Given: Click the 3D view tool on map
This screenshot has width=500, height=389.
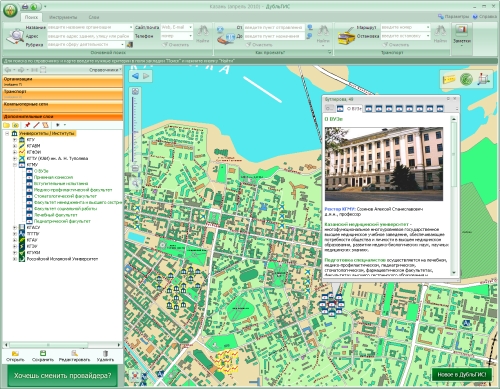Looking at the screenshot, I should (x=483, y=79).
